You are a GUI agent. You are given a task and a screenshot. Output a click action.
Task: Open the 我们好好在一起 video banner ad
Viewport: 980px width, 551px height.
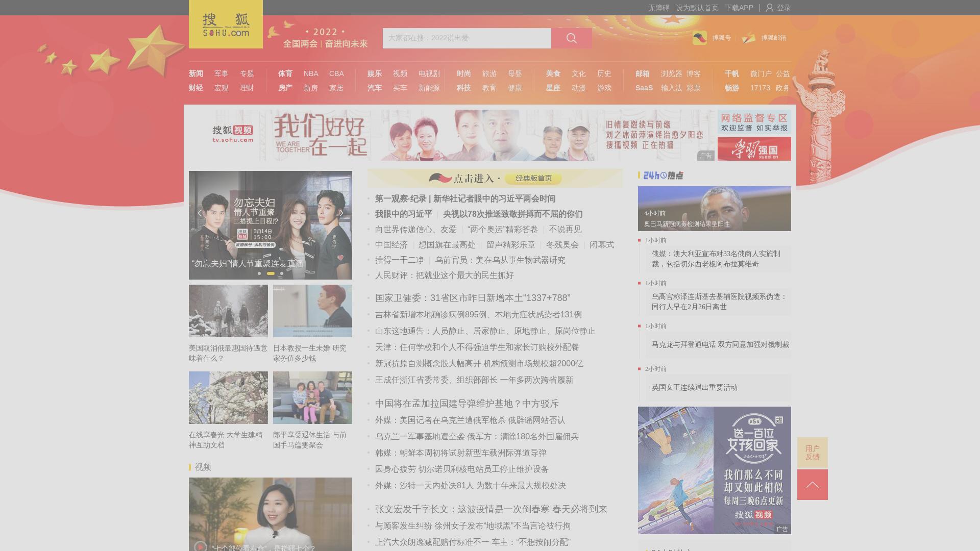pos(452,135)
